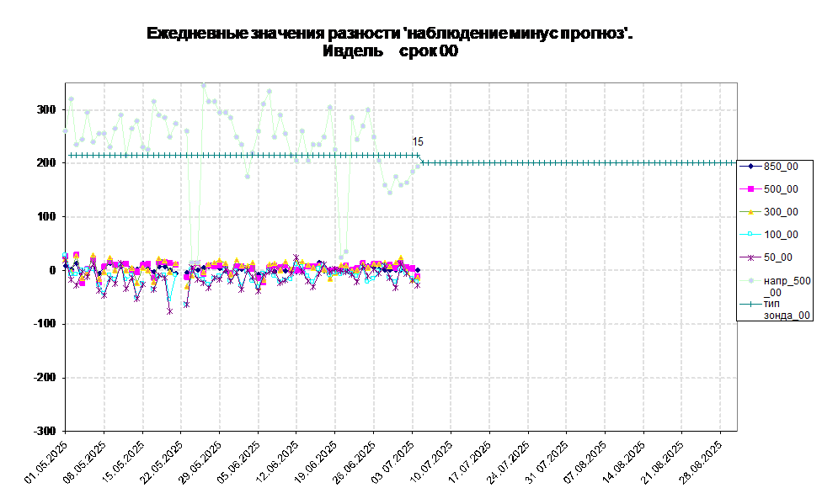The image size is (822, 504).
Task: Select the yellow triangle 300_00 legend marker
Action: pyautogui.click(x=750, y=212)
